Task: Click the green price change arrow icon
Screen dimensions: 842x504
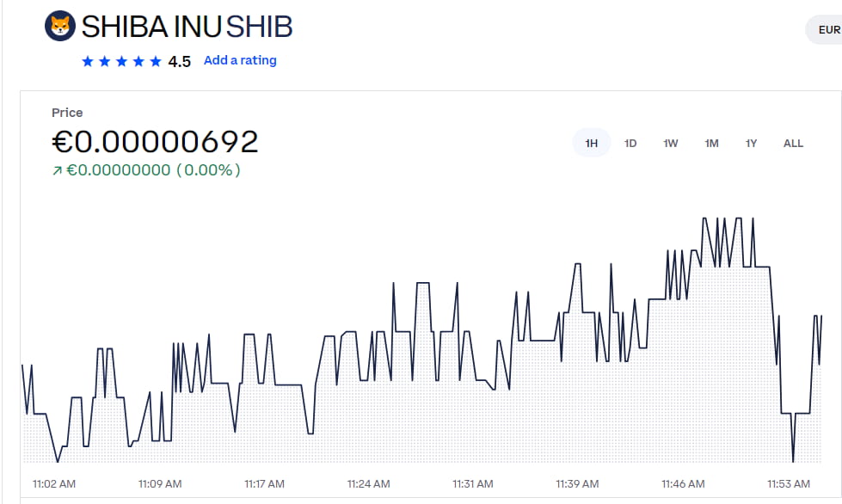Action: 57,170
